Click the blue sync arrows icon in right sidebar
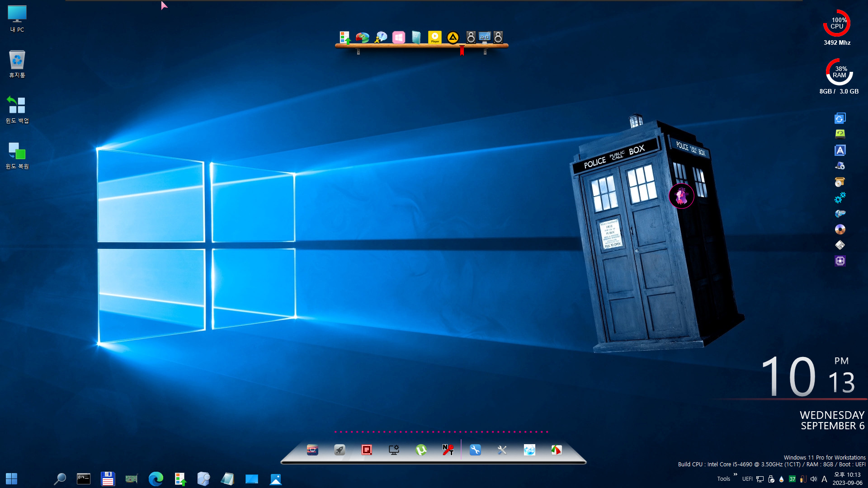Image resolution: width=868 pixels, height=488 pixels. pos(840,118)
